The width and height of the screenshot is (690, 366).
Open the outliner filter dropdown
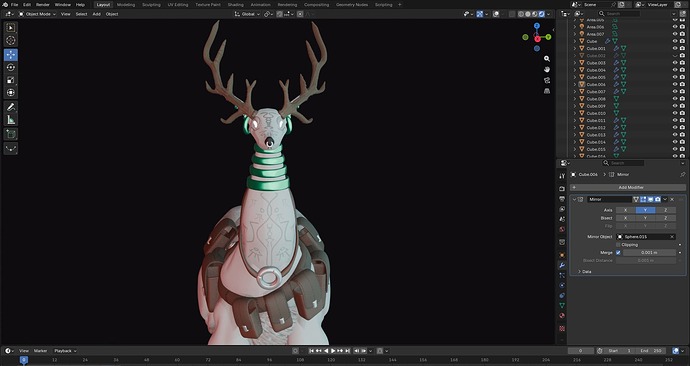[x=675, y=14]
